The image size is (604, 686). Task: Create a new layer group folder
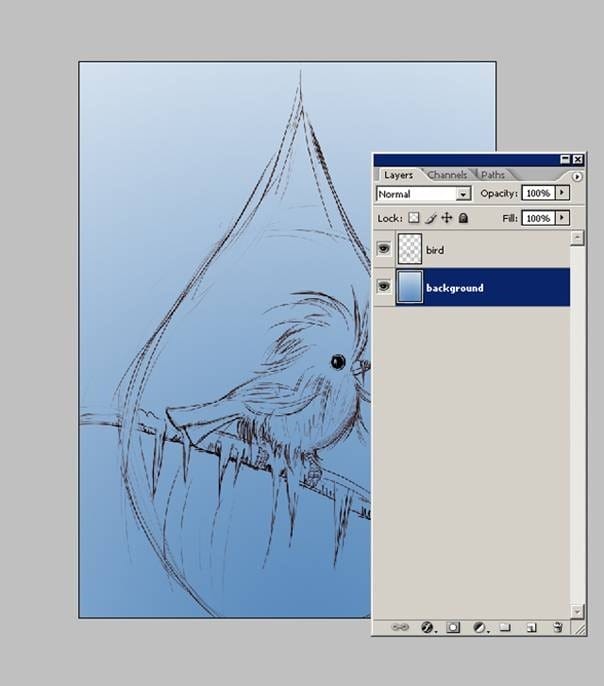[x=505, y=627]
